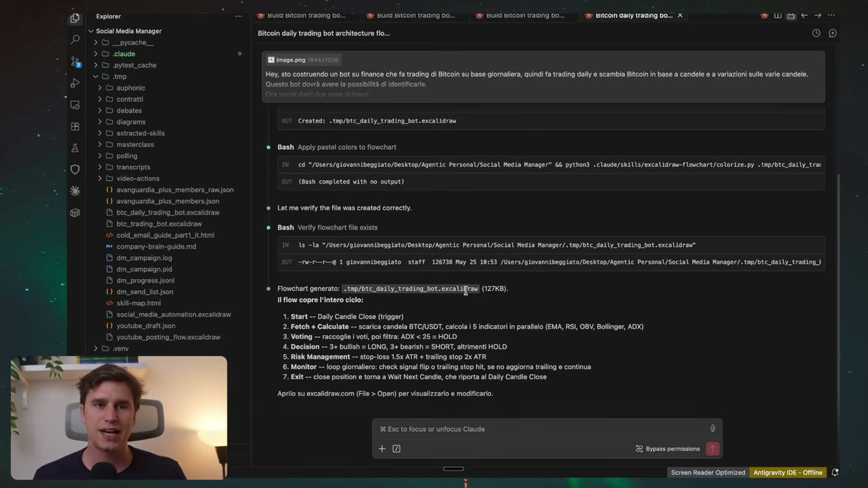Click the split editor layout icon
Image resolution: width=868 pixels, height=488 pixels.
(778, 15)
